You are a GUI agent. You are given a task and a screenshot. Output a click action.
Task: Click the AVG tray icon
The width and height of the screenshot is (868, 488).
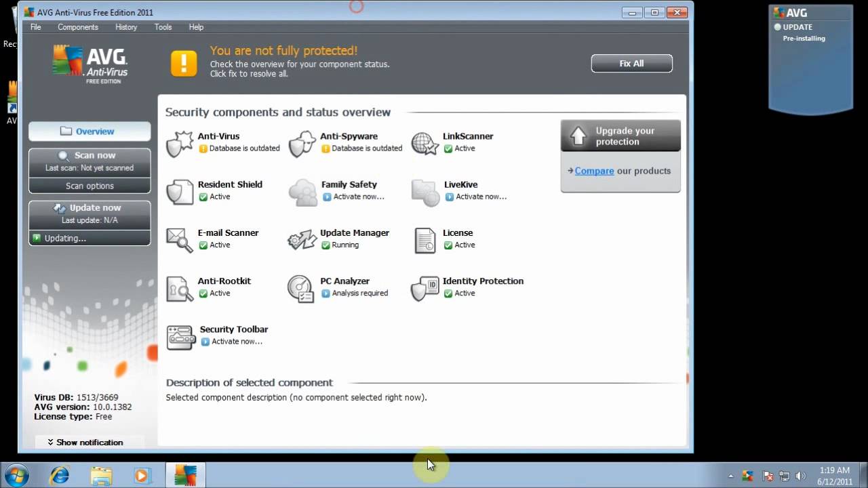click(748, 476)
